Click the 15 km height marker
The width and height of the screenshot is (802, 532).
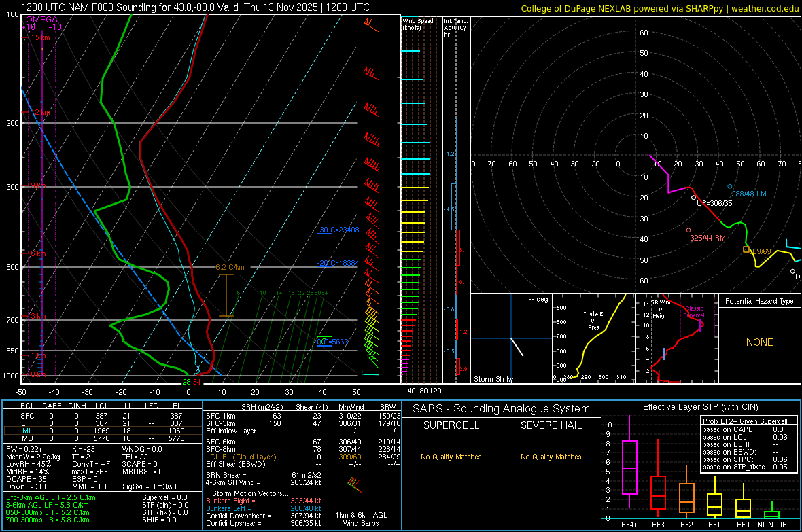(40, 37)
